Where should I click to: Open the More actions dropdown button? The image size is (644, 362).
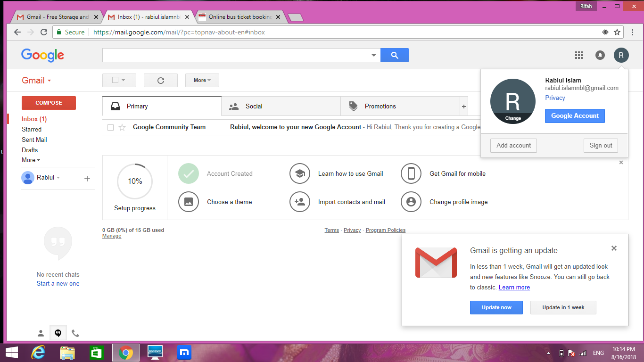tap(202, 80)
